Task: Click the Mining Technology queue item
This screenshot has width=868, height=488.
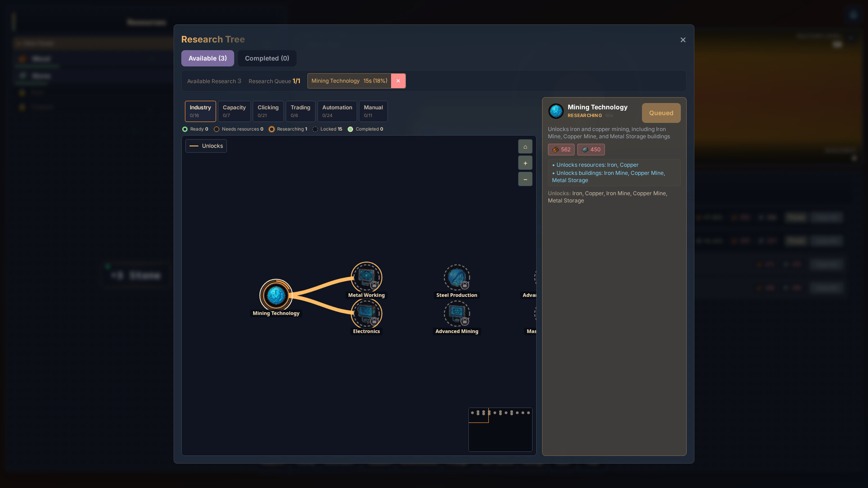Action: click(x=349, y=81)
